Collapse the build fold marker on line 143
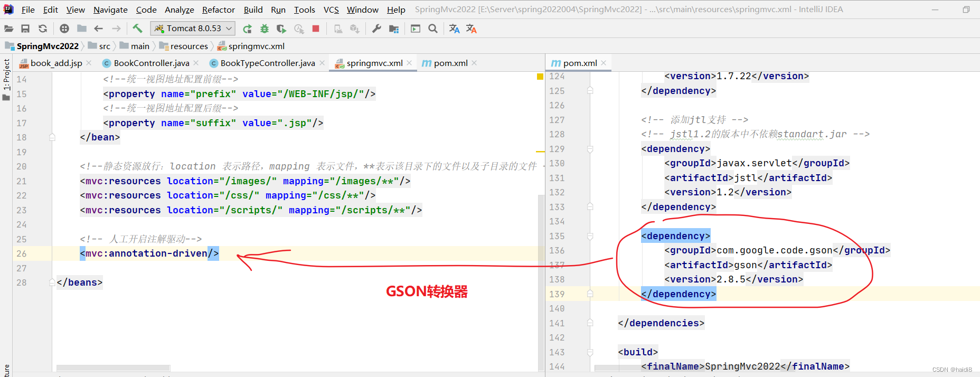The width and height of the screenshot is (980, 377). 590,352
